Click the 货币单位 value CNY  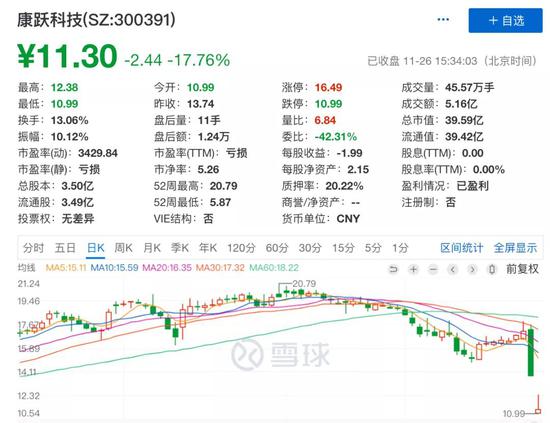(x=348, y=219)
